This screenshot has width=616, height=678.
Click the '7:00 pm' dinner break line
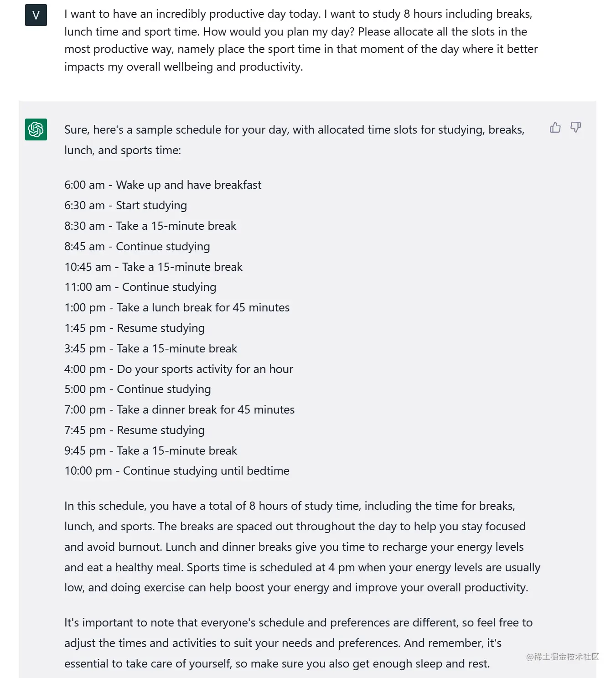179,409
